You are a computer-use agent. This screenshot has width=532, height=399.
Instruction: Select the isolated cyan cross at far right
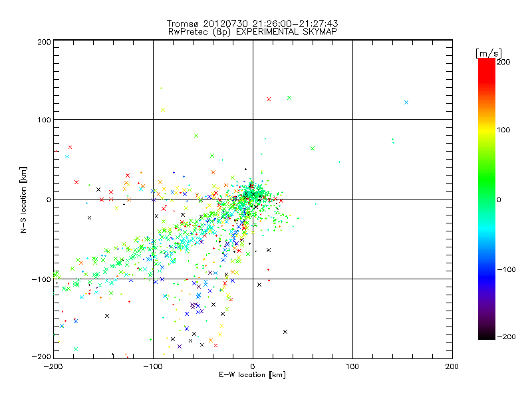pos(406,102)
